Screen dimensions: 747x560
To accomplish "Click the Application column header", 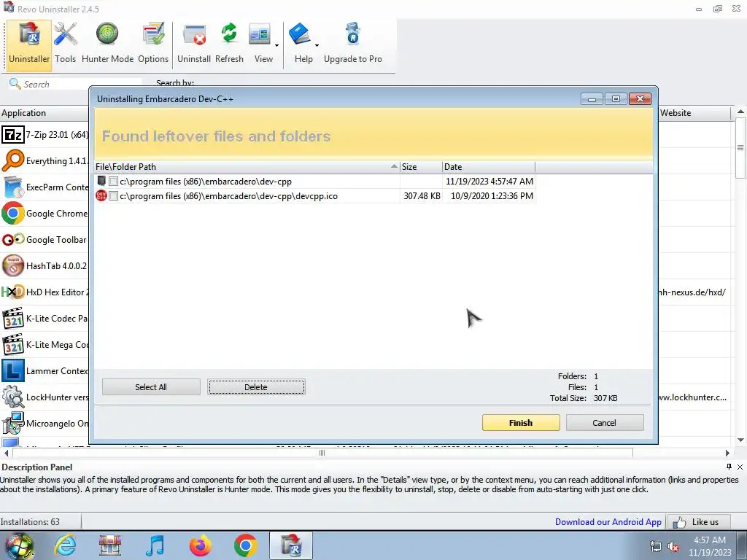I will [x=44, y=113].
